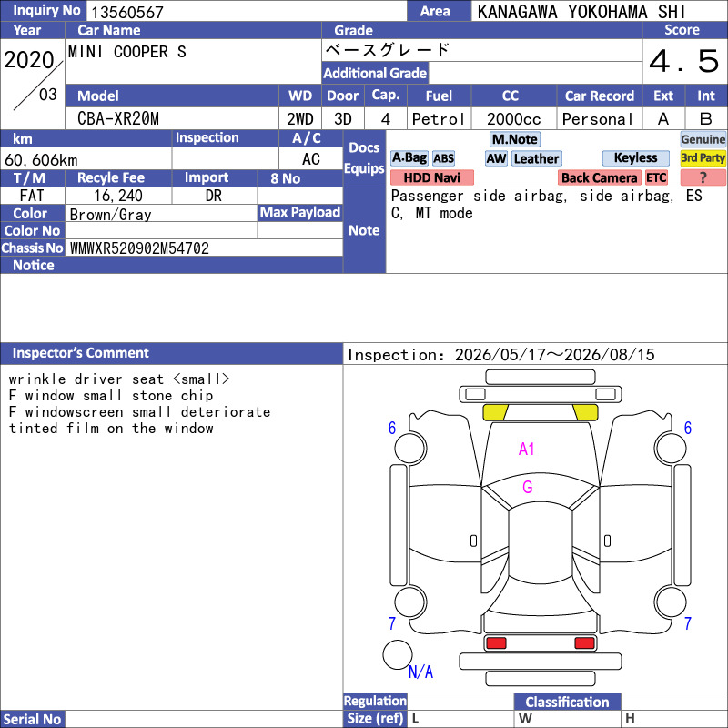Click the Serial No label
Screen dimensions: 728x728
click(32, 719)
